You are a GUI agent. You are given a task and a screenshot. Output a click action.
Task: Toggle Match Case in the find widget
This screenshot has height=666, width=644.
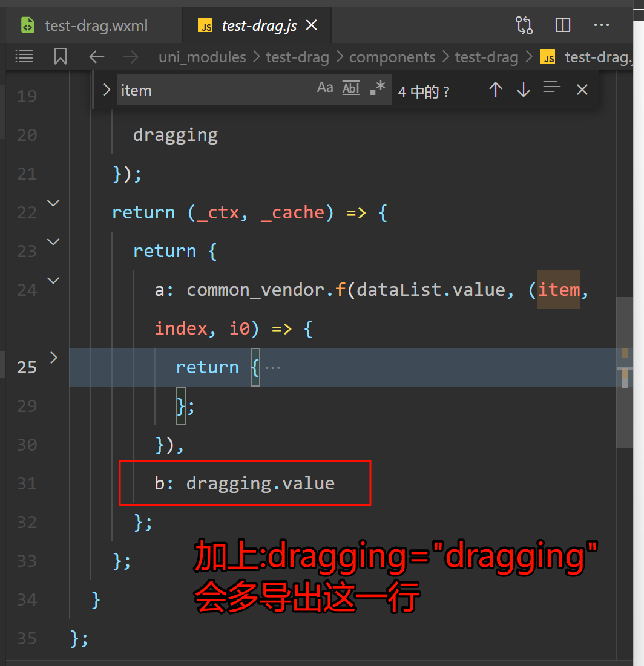325,88
